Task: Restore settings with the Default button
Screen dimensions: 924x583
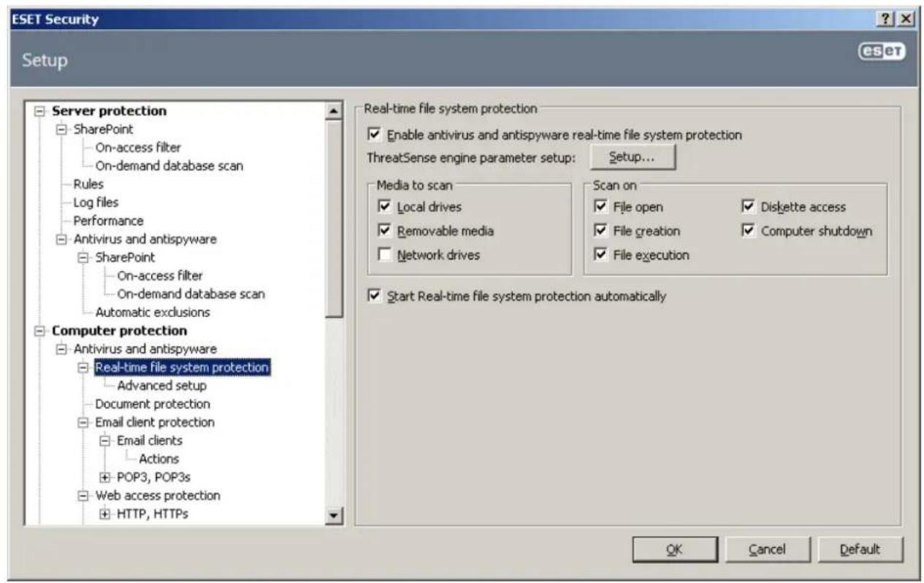Action: tap(860, 549)
